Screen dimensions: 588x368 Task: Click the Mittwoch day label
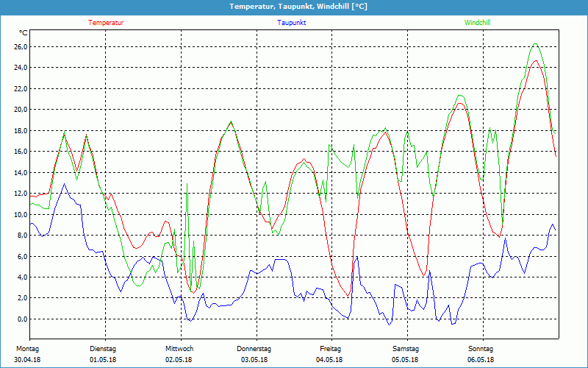point(179,349)
